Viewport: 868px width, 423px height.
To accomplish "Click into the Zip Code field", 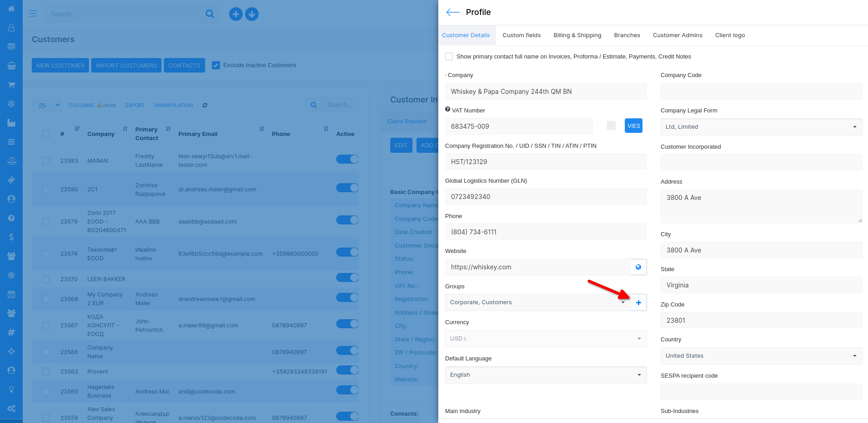I will coord(761,321).
